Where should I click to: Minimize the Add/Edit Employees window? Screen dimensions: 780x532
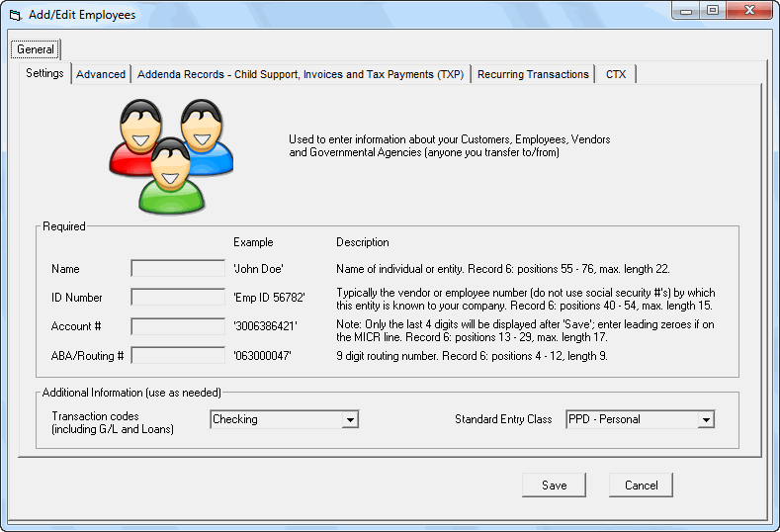[686, 11]
